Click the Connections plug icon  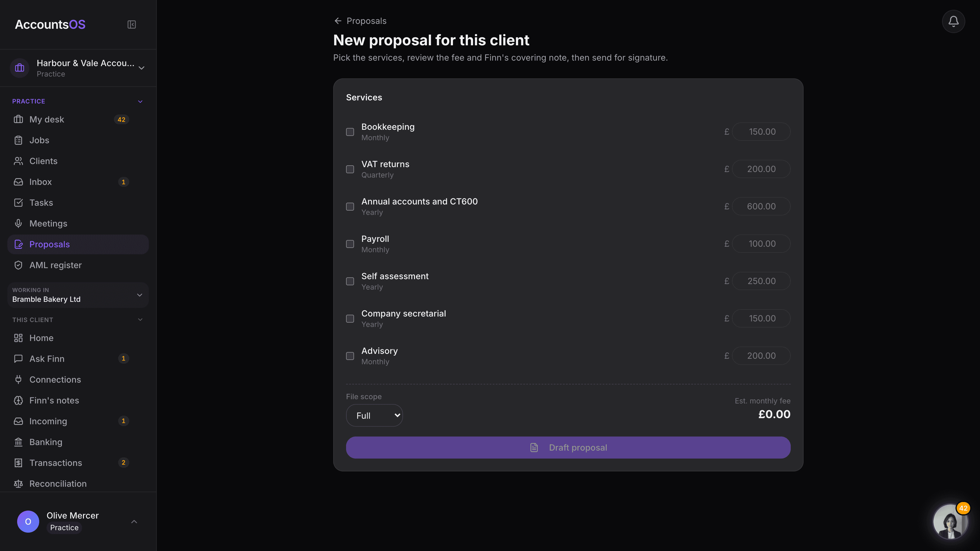(18, 380)
